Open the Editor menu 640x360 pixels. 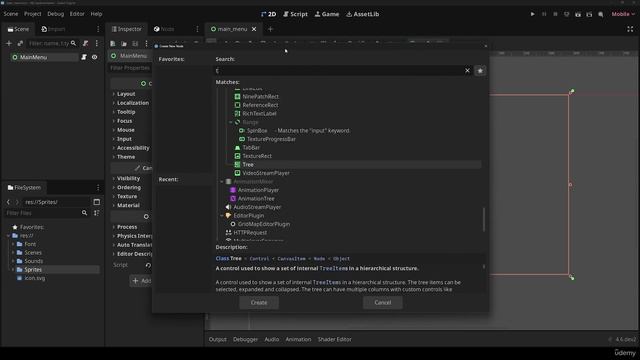click(77, 14)
